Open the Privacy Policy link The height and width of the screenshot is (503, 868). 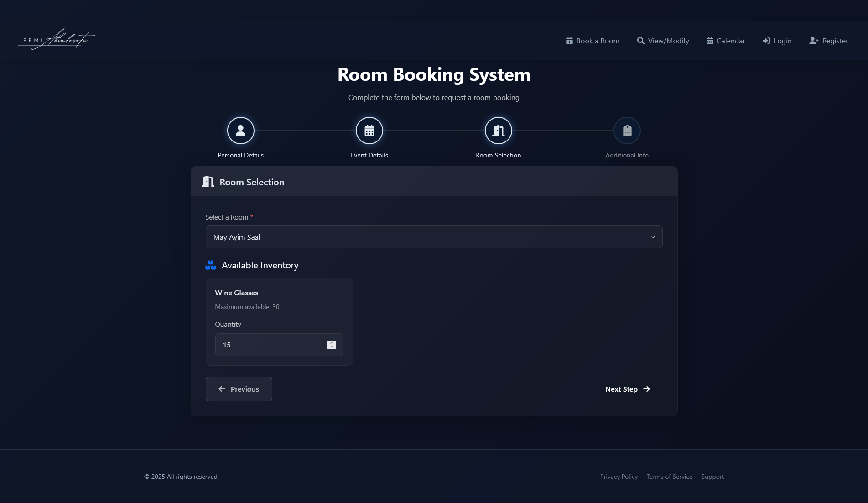619,477
